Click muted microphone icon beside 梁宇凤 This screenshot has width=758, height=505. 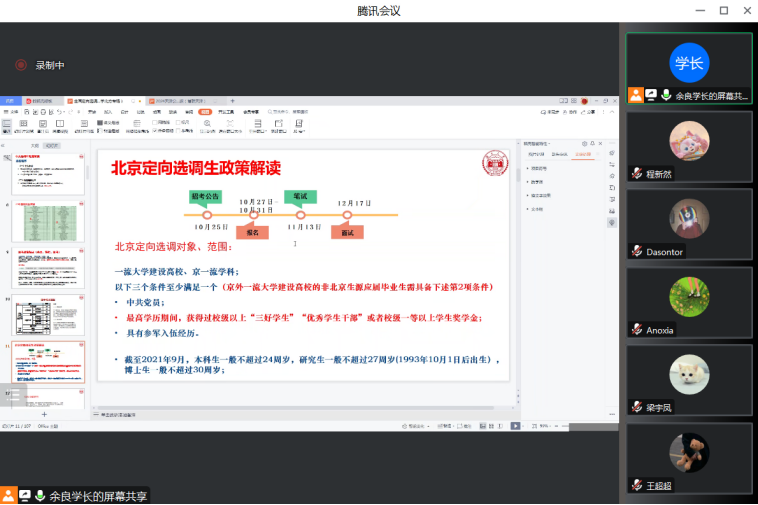pyautogui.click(x=636, y=407)
